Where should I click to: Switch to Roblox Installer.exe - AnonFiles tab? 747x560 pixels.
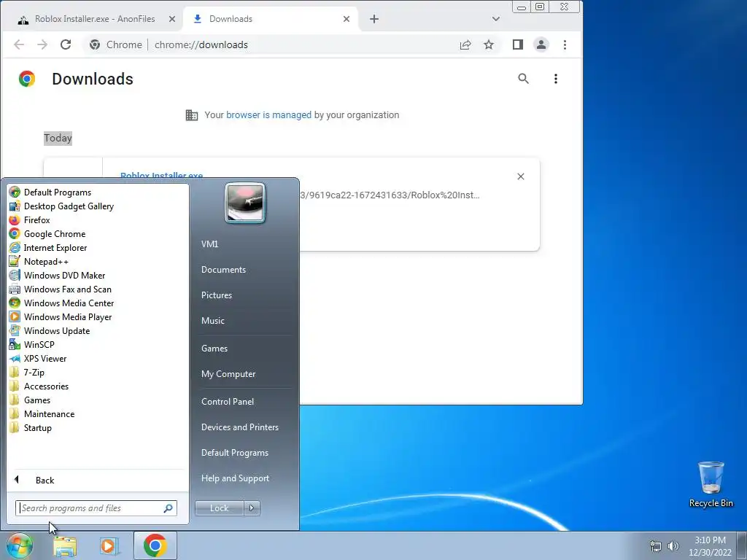click(95, 19)
